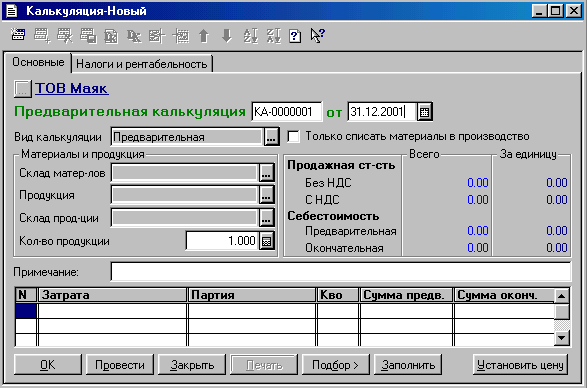Switch to the Основные tab

[x=38, y=62]
